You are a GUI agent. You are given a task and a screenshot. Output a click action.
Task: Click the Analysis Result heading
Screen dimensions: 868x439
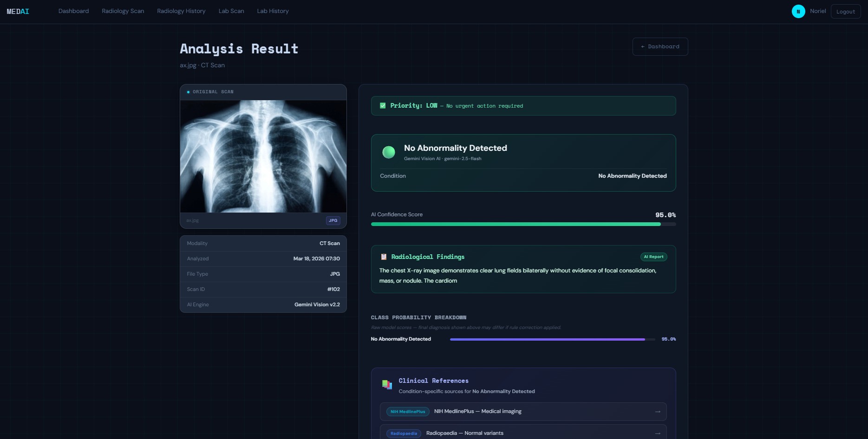(239, 49)
